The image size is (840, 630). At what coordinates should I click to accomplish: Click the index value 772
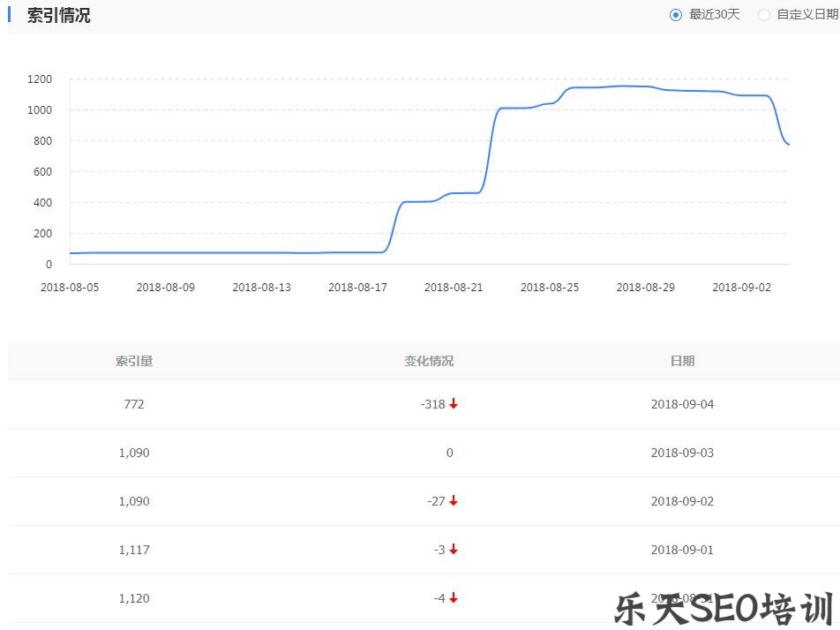(x=134, y=404)
